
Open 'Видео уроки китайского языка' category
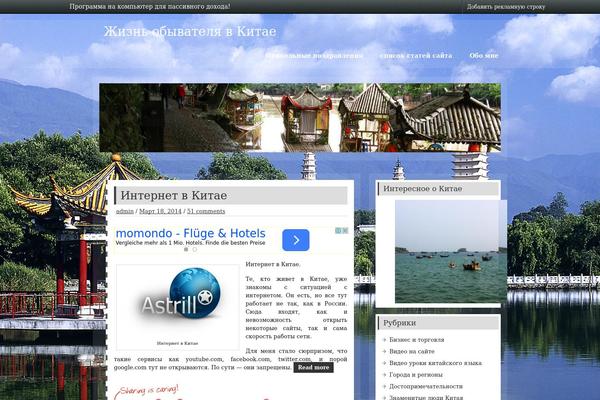(436, 363)
